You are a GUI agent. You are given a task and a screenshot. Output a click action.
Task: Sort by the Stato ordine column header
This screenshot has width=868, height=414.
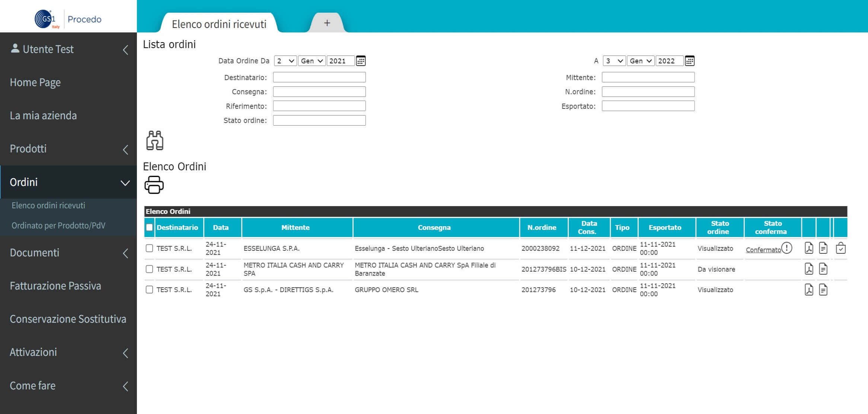click(x=719, y=227)
